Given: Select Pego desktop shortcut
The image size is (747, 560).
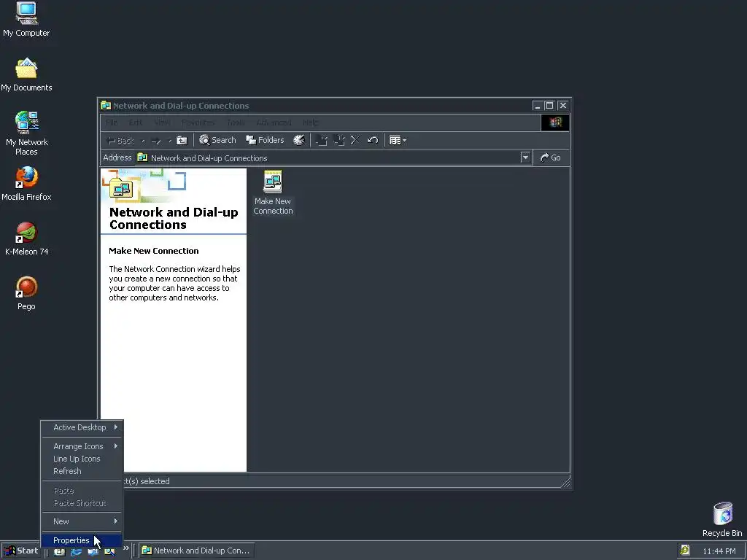Looking at the screenshot, I should click(26, 293).
